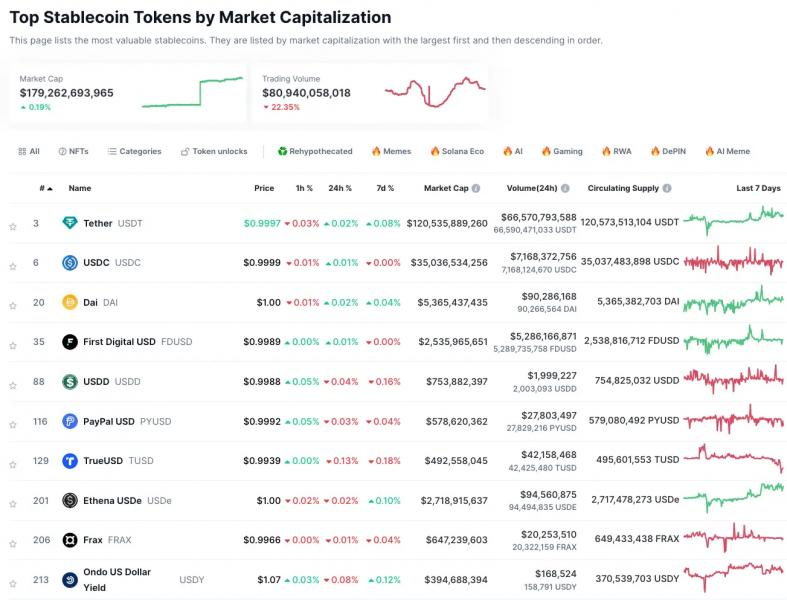The image size is (787, 600).
Task: Open the Volume(24h) info icon
Action: (x=565, y=188)
